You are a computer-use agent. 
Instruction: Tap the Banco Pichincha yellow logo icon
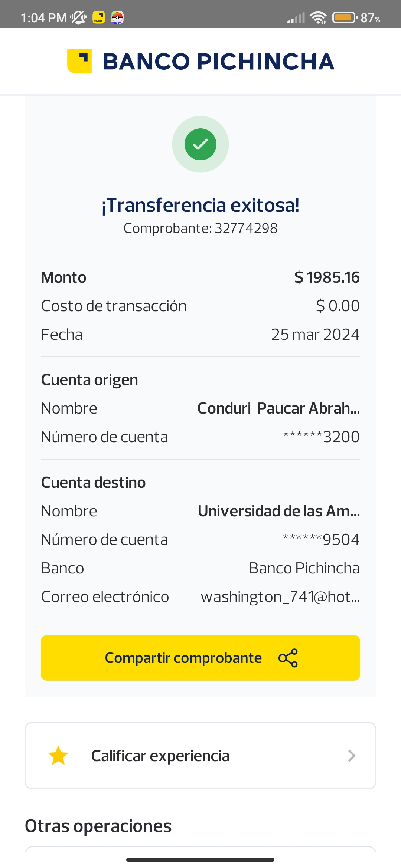79,61
